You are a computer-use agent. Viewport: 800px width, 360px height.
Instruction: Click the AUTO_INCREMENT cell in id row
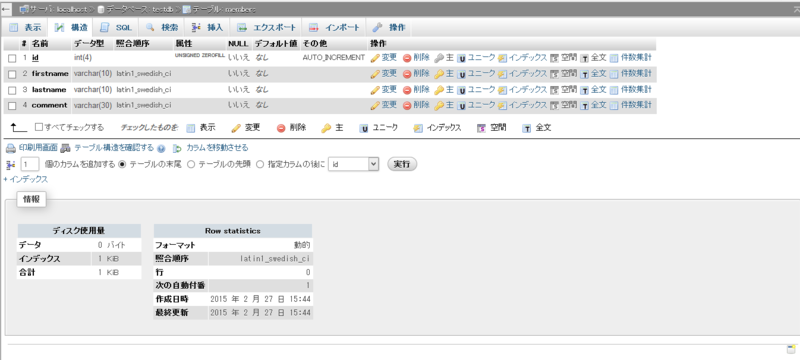334,58
